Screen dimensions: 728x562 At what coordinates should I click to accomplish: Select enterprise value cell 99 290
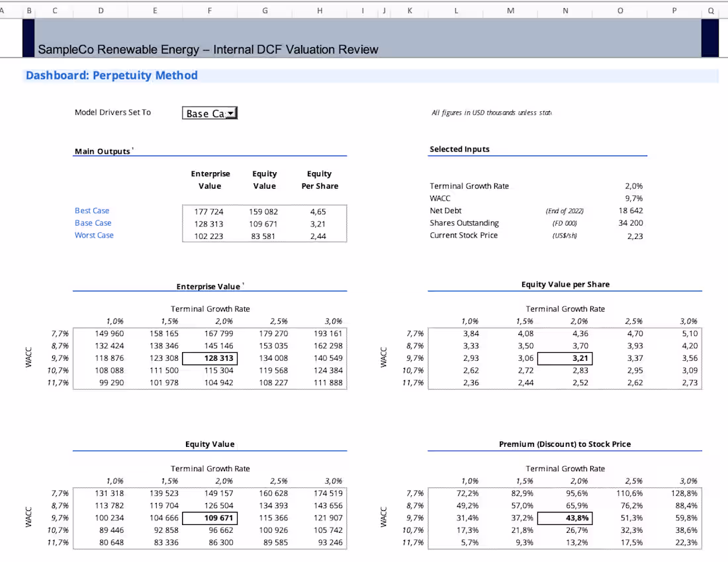coord(111,383)
